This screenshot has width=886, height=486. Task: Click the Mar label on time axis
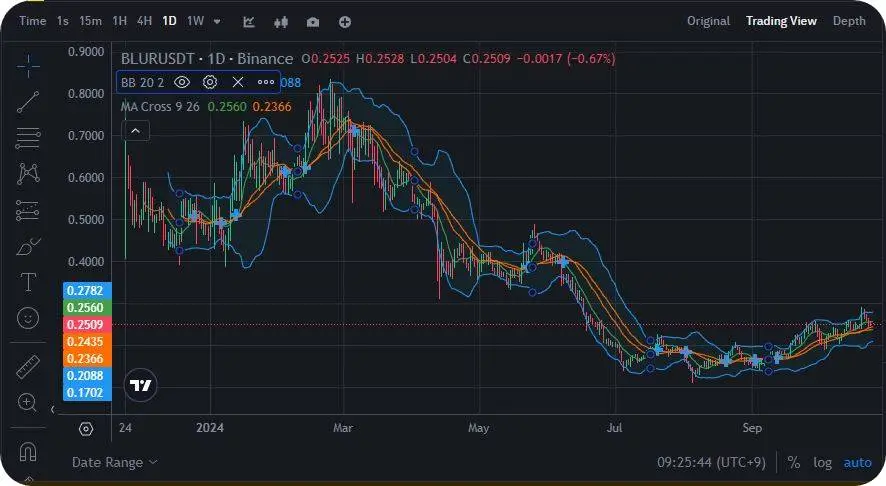point(343,428)
